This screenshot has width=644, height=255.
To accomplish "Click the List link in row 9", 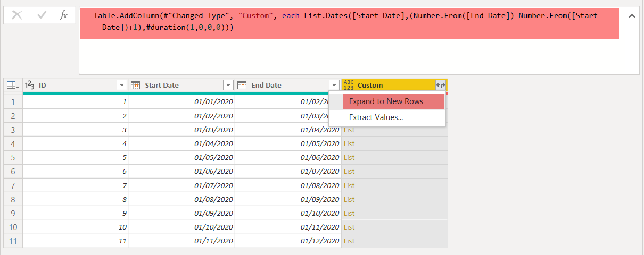I will pos(349,213).
